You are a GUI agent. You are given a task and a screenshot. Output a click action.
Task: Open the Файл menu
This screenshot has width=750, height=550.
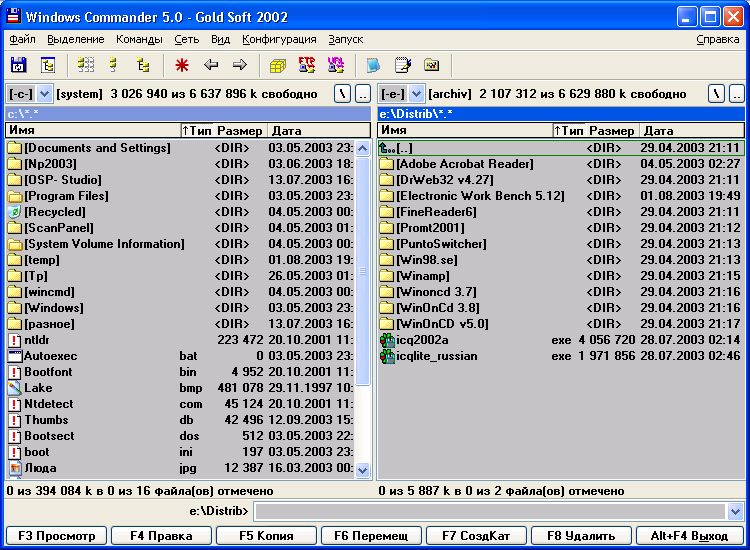tap(22, 39)
